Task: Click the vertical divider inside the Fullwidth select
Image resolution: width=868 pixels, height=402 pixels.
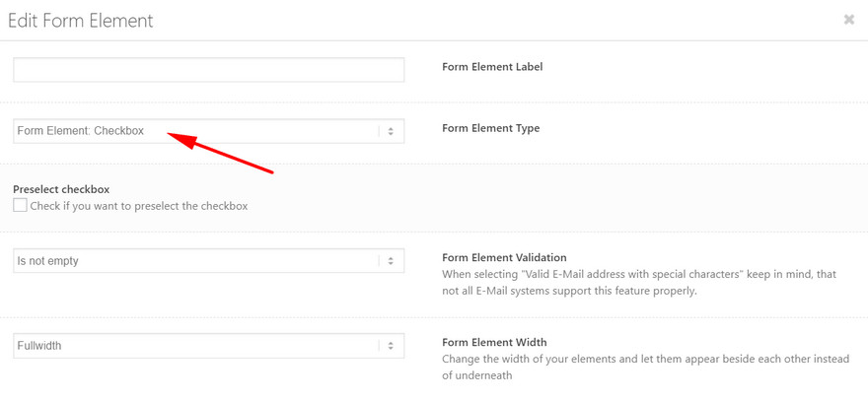Action: [379, 346]
